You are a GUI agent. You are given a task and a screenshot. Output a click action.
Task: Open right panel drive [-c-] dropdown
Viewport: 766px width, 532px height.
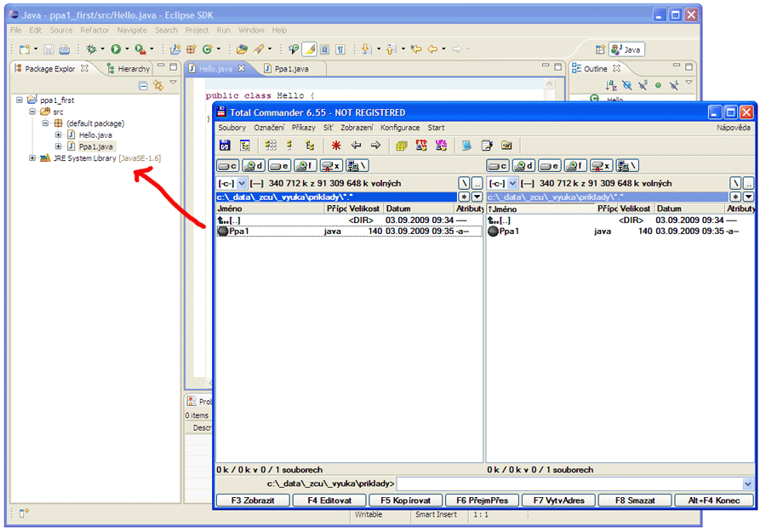point(512,184)
